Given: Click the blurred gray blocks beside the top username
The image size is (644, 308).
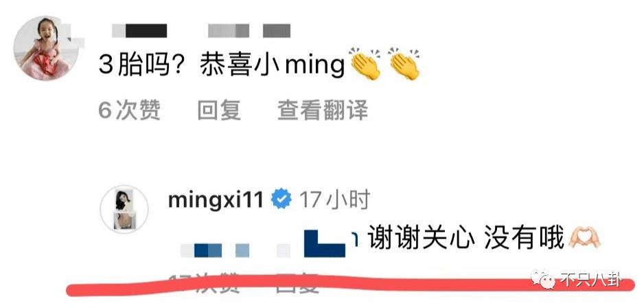Looking at the screenshot, I should click(x=249, y=31).
